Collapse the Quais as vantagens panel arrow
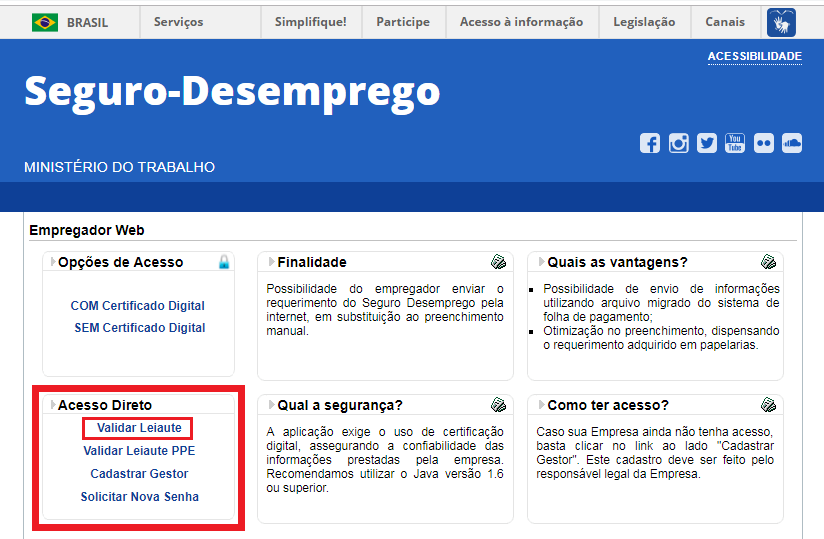824x539 pixels. 541,262
